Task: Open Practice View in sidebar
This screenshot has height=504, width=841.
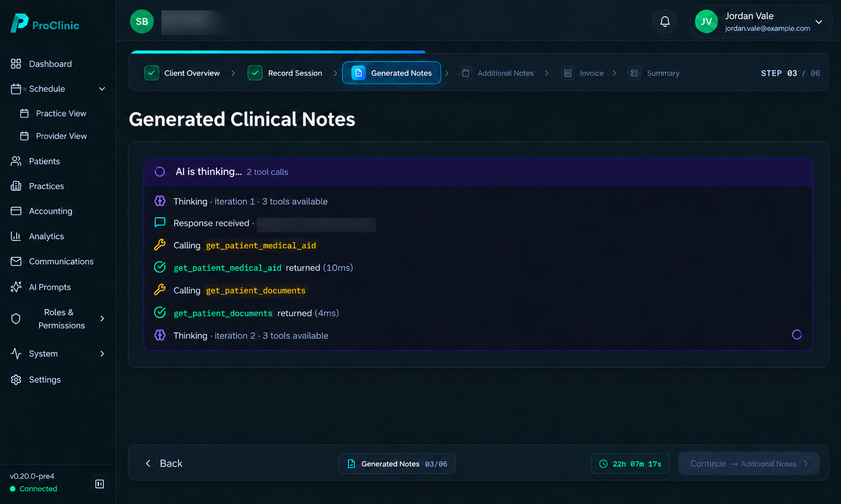Action: point(53,114)
